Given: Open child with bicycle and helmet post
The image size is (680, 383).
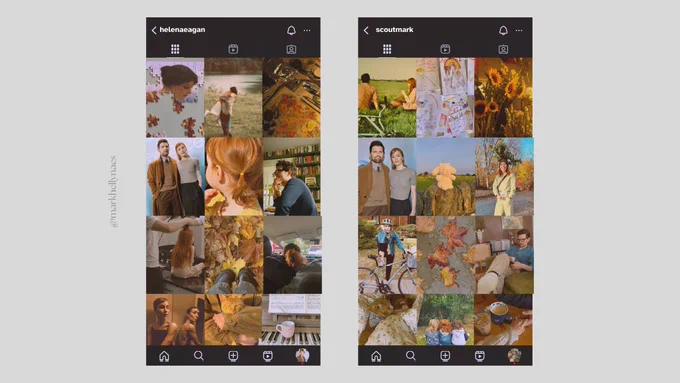Looking at the screenshot, I should [x=387, y=255].
